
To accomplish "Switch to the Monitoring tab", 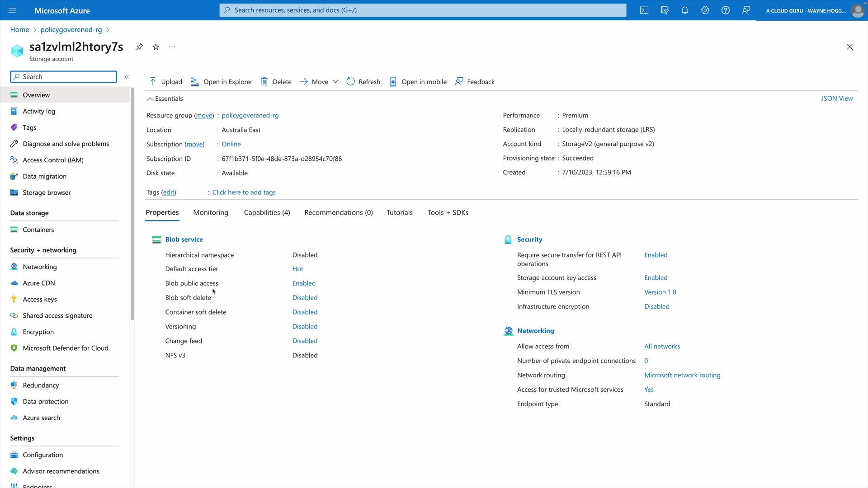I will [211, 213].
